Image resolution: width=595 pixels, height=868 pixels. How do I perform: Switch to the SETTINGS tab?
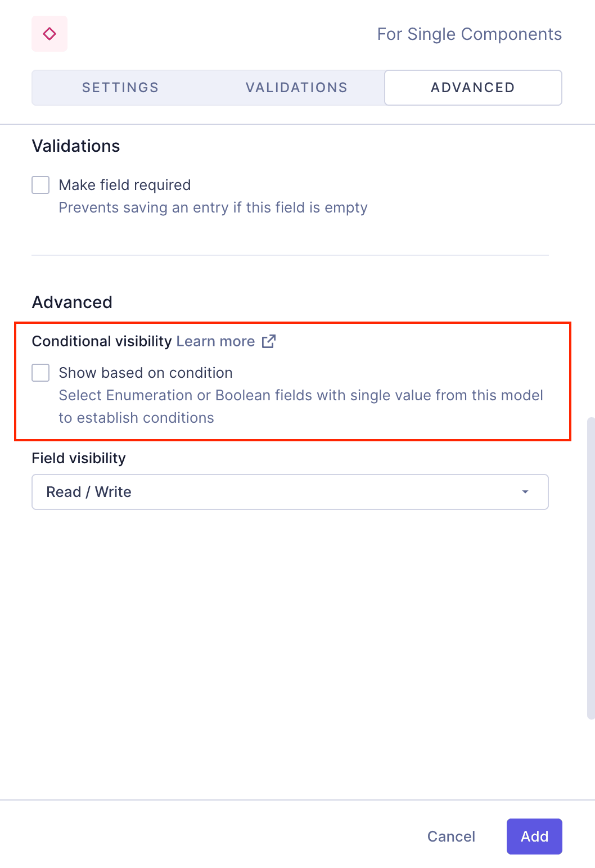coord(120,87)
